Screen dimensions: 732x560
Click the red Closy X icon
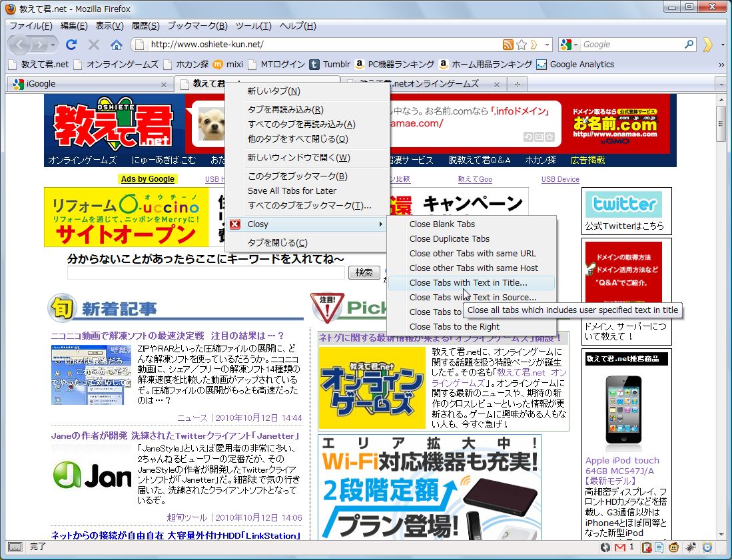235,224
